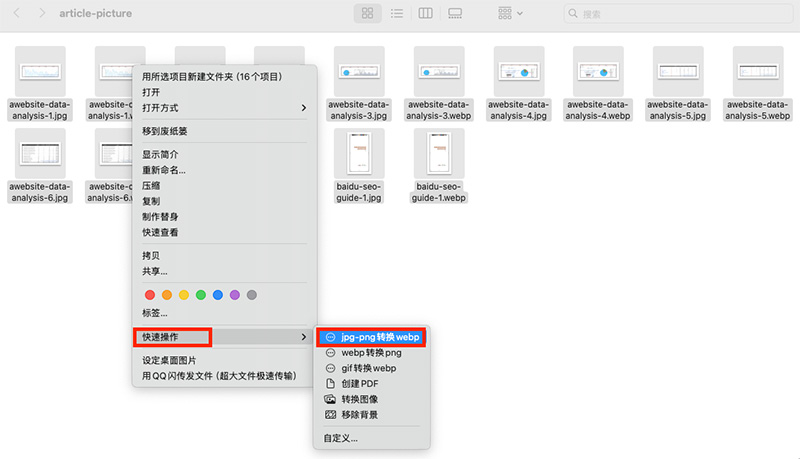Select file baidu-seo-guide-1.jpg thumbnail
The width and height of the screenshot is (800, 459).
[x=359, y=154]
